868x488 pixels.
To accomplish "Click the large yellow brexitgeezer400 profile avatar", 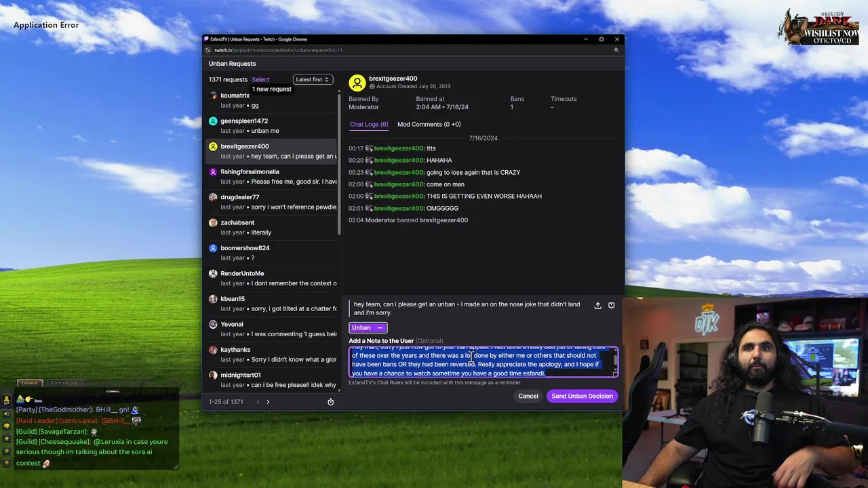I will pyautogui.click(x=357, y=83).
